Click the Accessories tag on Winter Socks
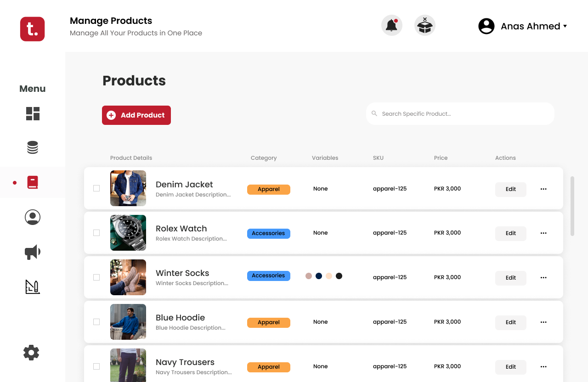 pos(268,275)
